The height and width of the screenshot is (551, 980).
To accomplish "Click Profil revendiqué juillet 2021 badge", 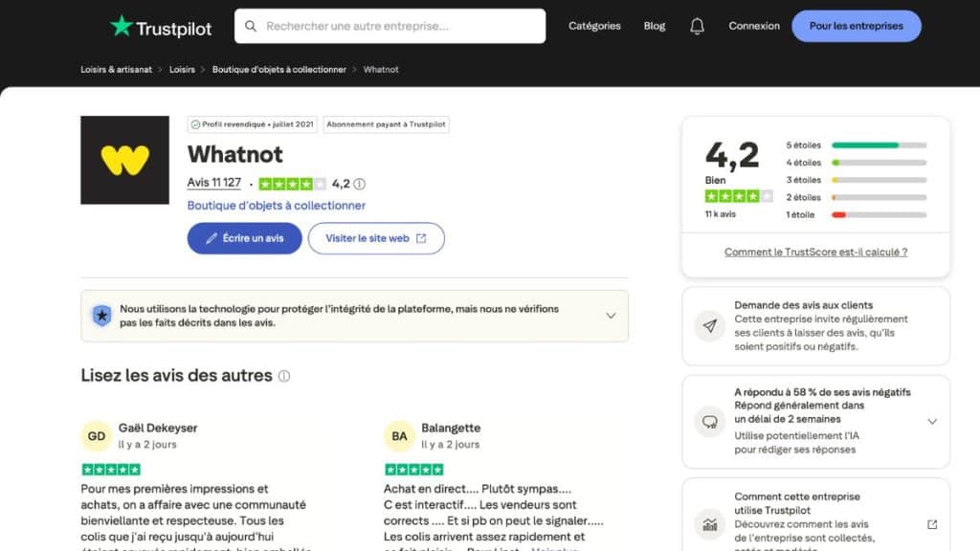I will click(253, 124).
